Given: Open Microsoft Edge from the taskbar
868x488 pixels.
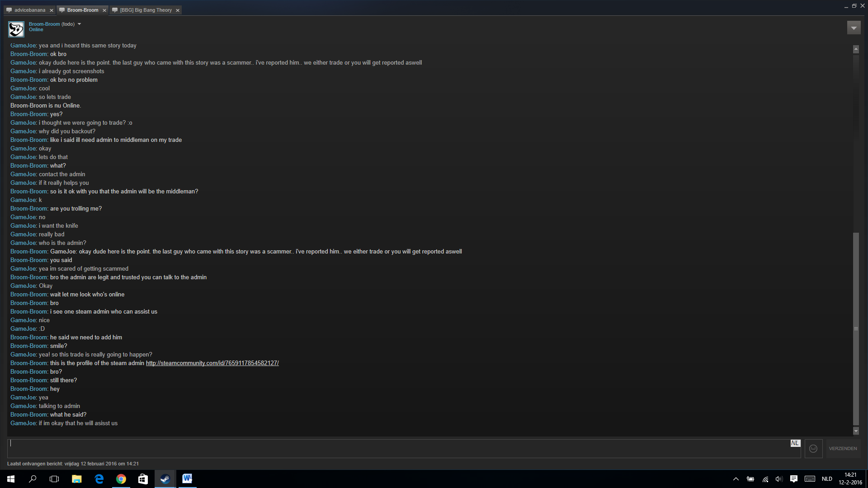Looking at the screenshot, I should click(99, 479).
